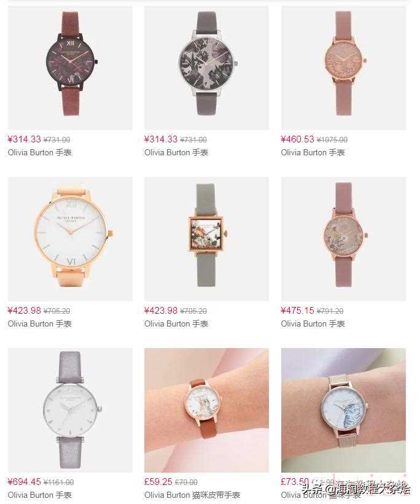Click the ¥460.53 sale price

pyautogui.click(x=297, y=139)
